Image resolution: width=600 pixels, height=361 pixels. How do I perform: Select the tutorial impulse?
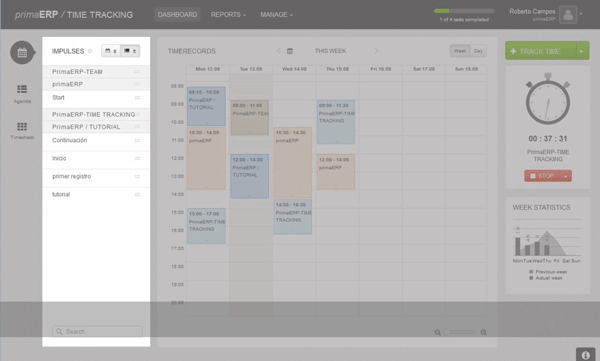pyautogui.click(x=96, y=194)
